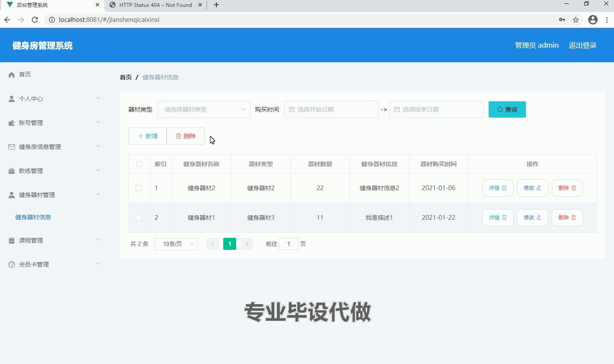Click the envelope icon beside 健身房信息管理
614x364 pixels.
tap(12, 147)
